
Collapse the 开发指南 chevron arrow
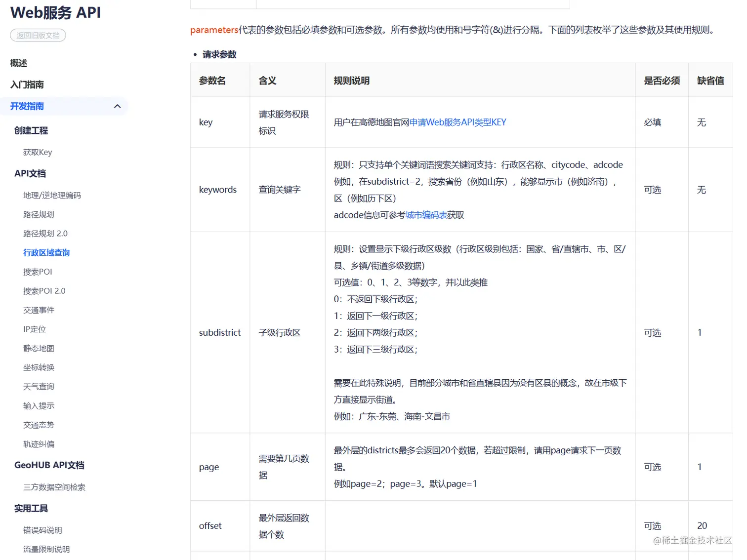tap(117, 106)
